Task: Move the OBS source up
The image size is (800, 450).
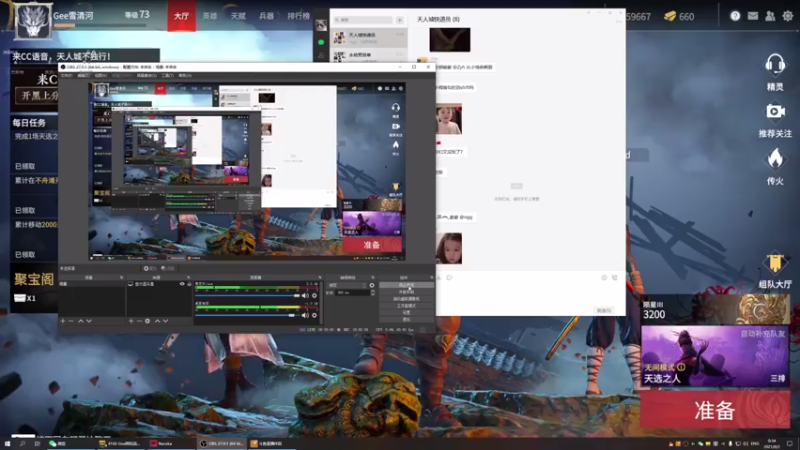Action: point(157,321)
